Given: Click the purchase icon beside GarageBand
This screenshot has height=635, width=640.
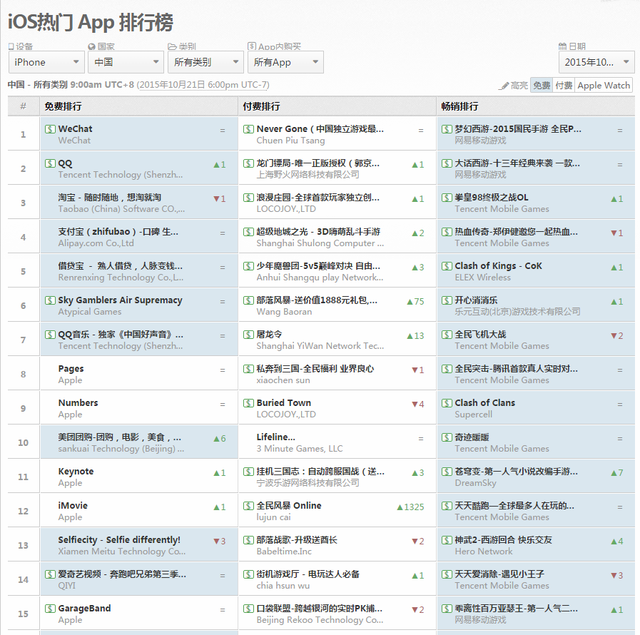Looking at the screenshot, I should (50, 608).
